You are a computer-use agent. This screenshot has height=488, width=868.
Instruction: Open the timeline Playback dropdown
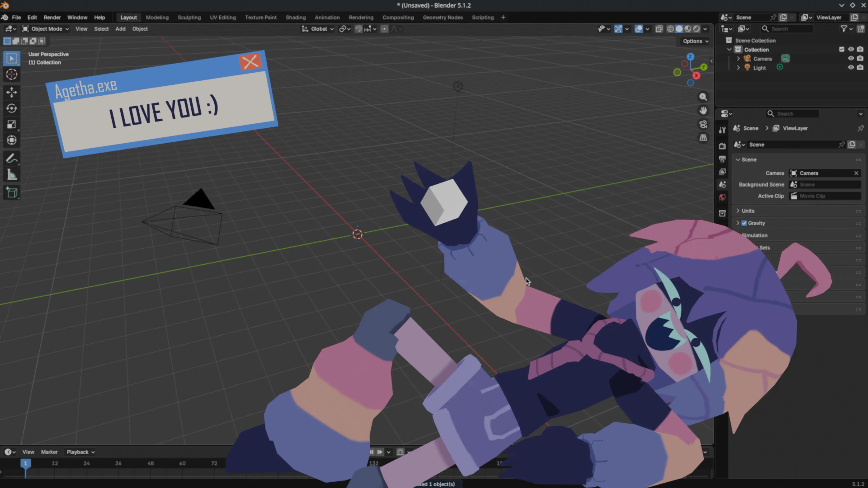tap(80, 452)
